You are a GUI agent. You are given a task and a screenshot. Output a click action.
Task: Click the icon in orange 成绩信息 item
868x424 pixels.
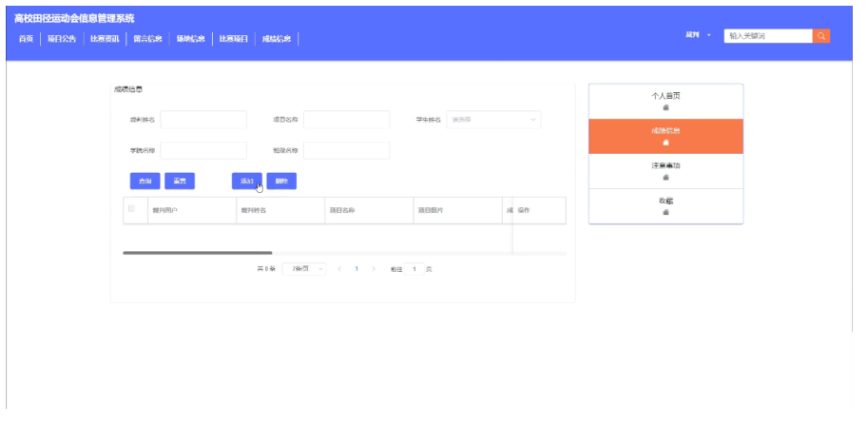pos(665,143)
